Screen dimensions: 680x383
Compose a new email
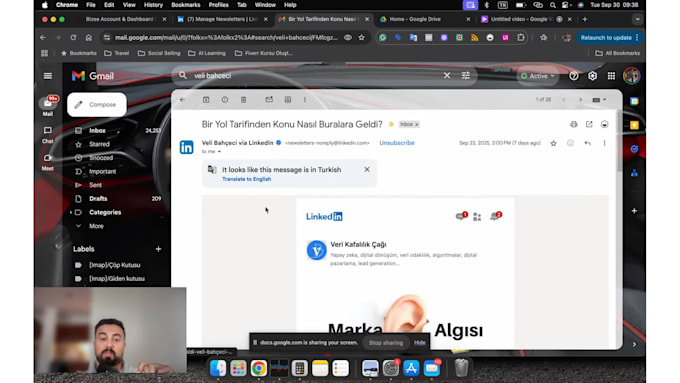coord(97,105)
